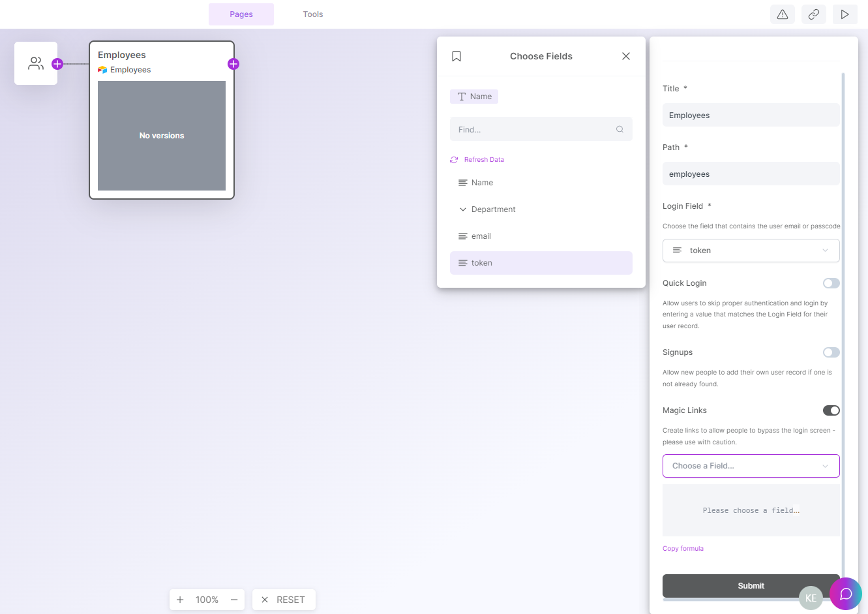Click the Employees page thumbnail showing No versions
Viewport: 868px width, 614px height.
coord(162,136)
